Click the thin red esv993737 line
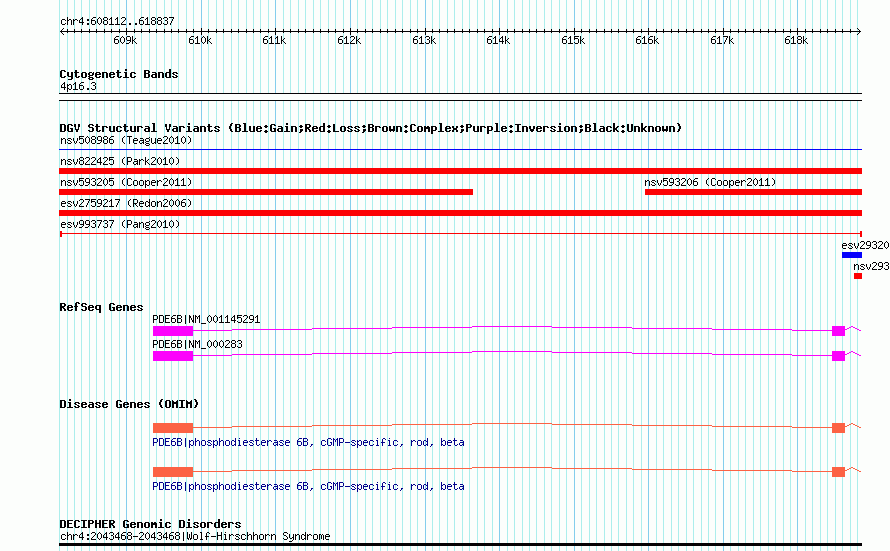 460,234
